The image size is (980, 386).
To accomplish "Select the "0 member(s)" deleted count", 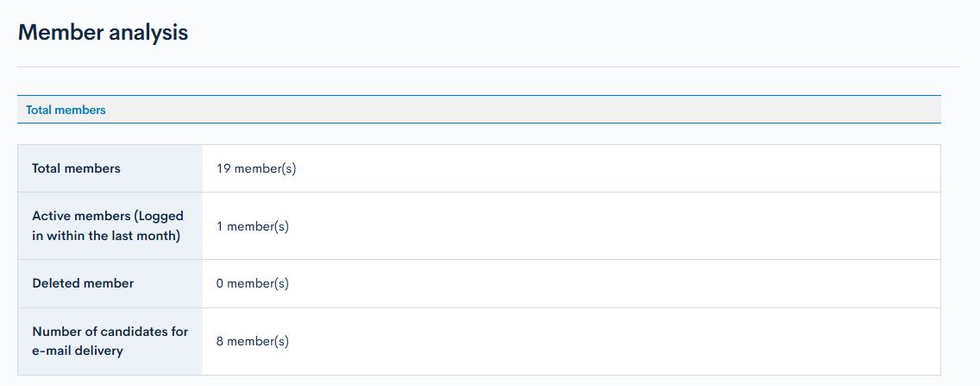I will [253, 283].
